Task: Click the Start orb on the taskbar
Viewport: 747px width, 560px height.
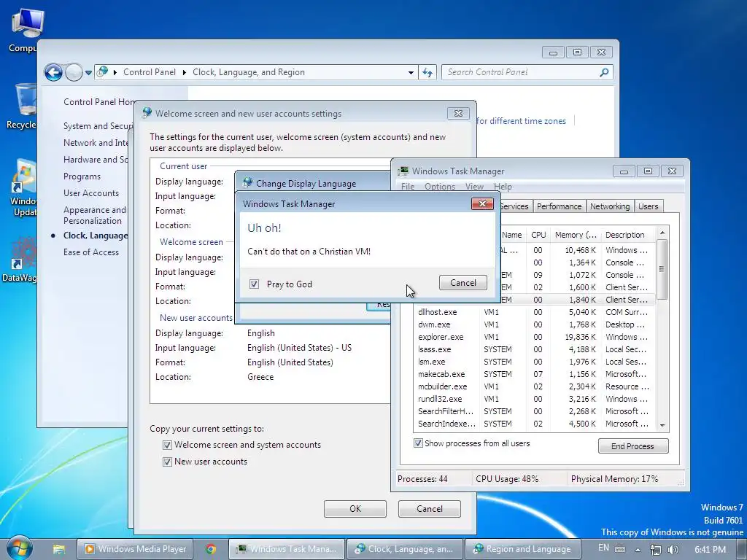Action: (19, 548)
